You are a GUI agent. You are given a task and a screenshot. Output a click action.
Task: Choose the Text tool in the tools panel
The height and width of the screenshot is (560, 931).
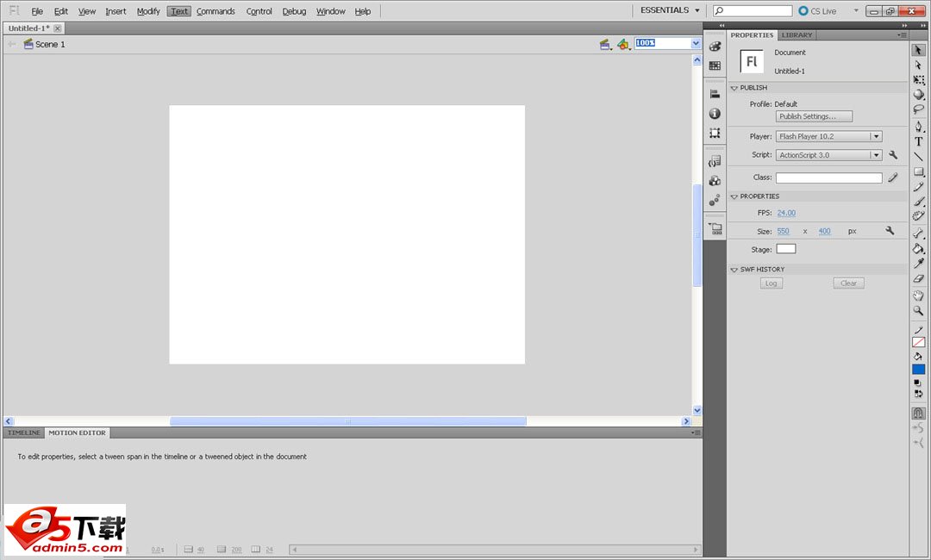919,141
